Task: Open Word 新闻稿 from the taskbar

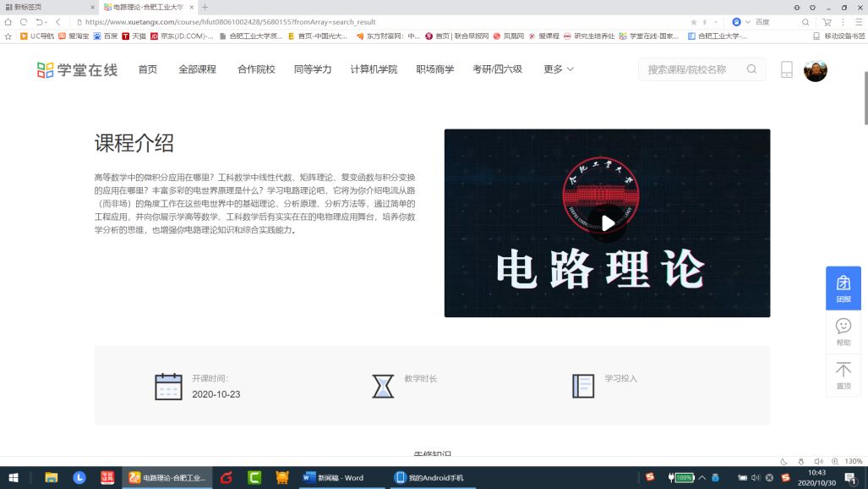Action: click(333, 478)
